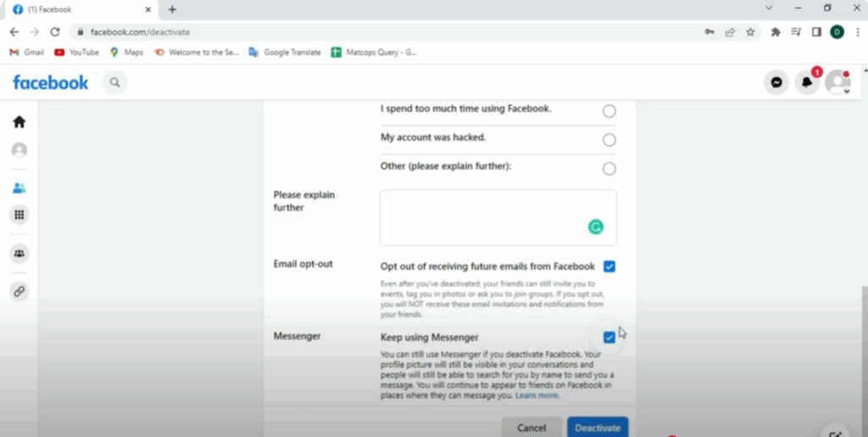Click share page icon in address bar

pyautogui.click(x=730, y=32)
